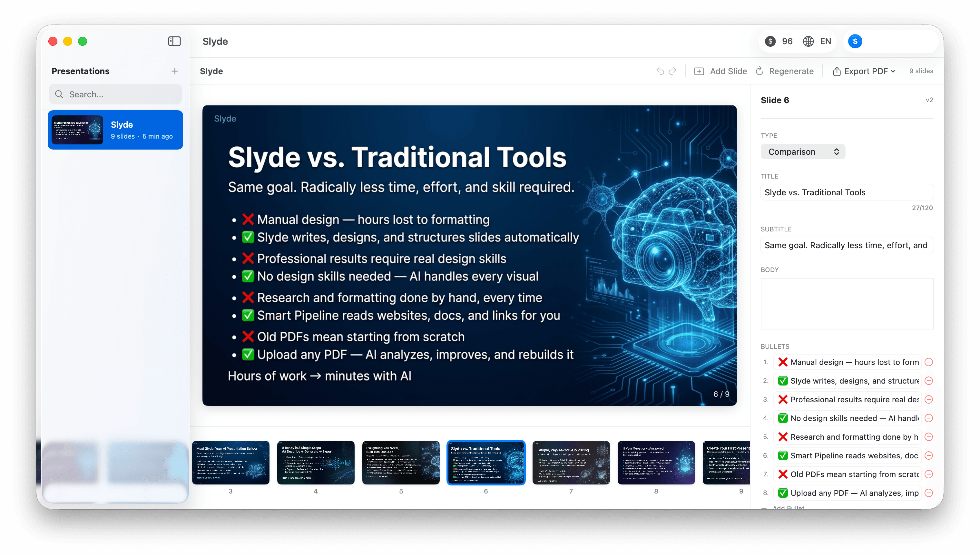This screenshot has width=980, height=557.
Task: Expand the Export PDF options chevron
Action: (892, 71)
